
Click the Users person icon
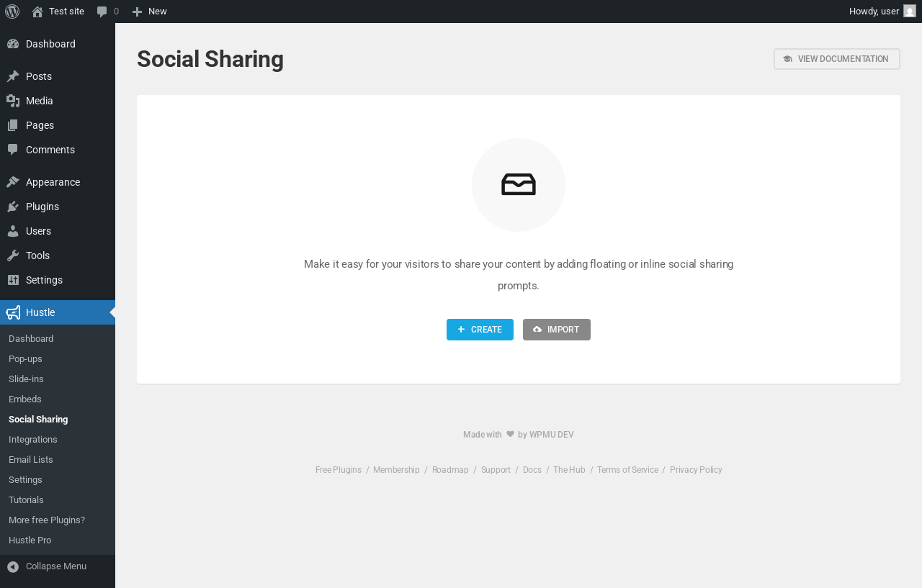[13, 231]
